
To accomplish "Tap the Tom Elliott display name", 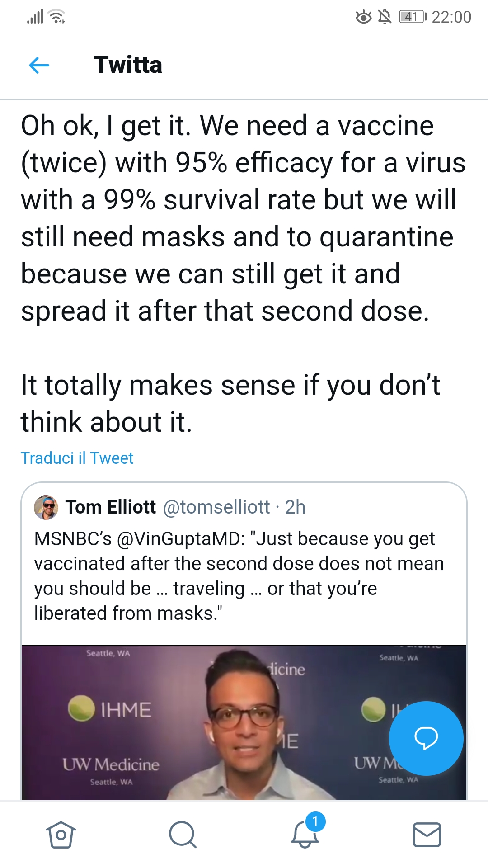I will (111, 507).
